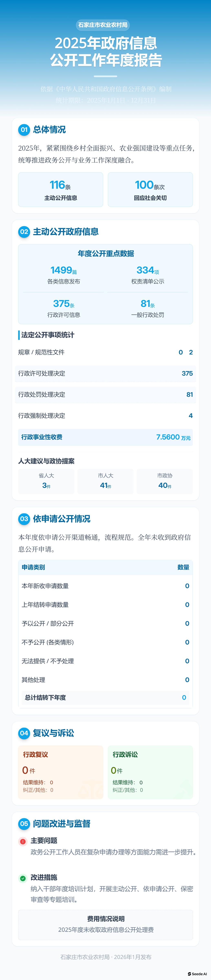Open the 100条次 回应社会关切 card
This screenshot has height=980, width=211.
[150, 189]
